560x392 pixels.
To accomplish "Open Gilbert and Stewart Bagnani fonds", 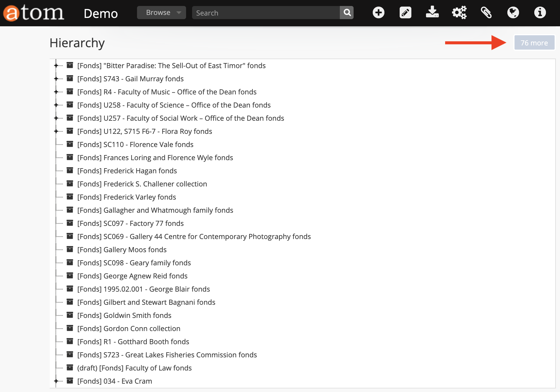I will (x=146, y=302).
